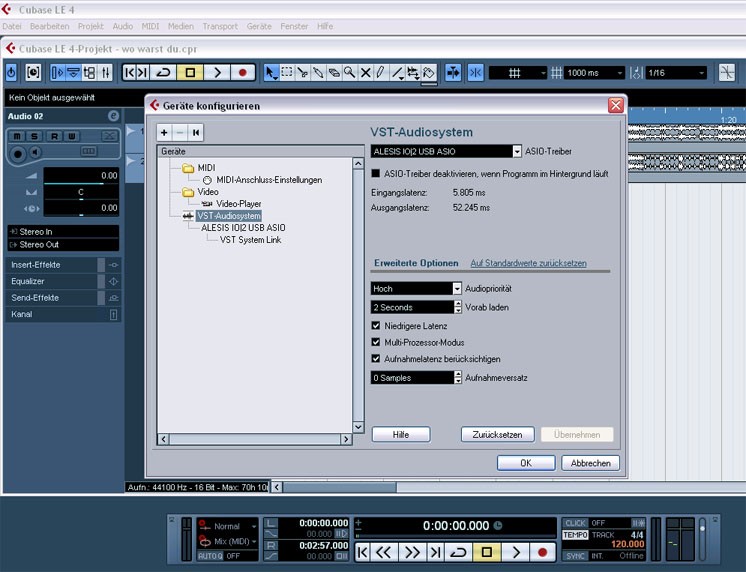Open the Stereo Out output routing
Viewport: 746px width, 572px height.
[63, 245]
